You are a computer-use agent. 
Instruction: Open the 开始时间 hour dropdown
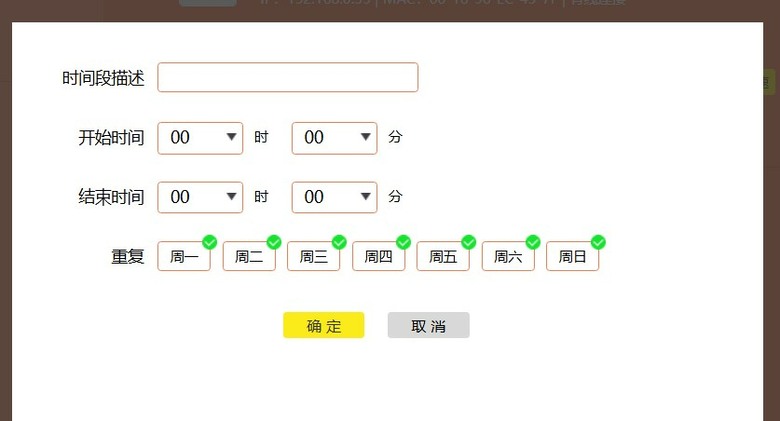200,138
